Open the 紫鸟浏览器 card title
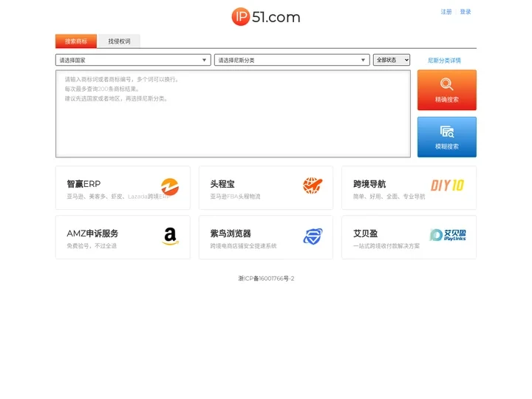532x399 pixels. coord(231,233)
